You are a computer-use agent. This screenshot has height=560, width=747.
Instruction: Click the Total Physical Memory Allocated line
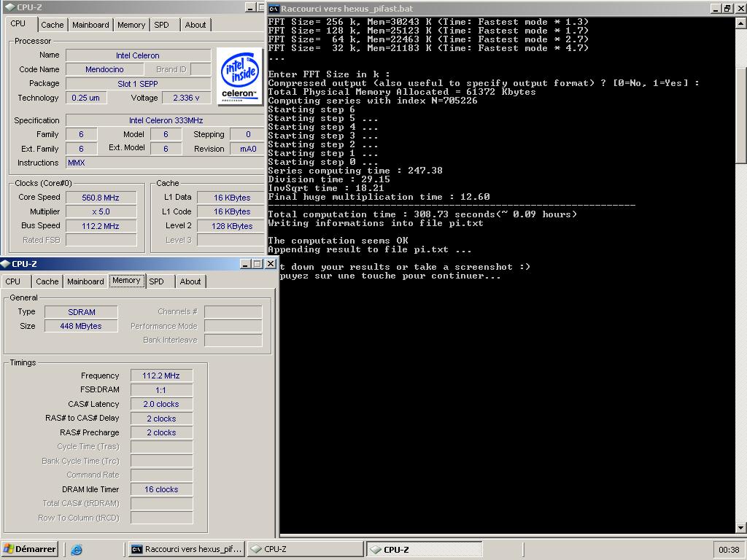pos(402,92)
